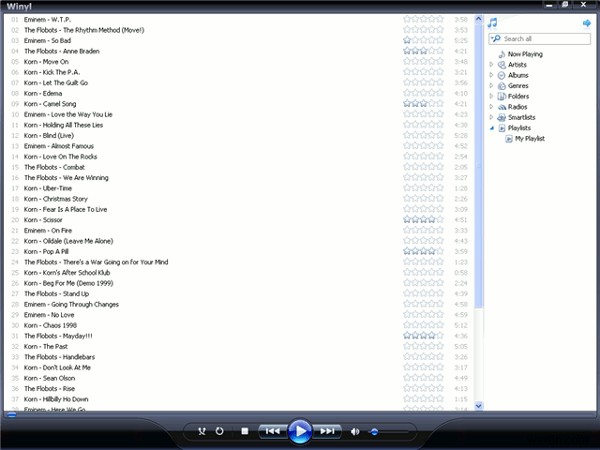
Task: Select Playlists in the library tree
Action: (519, 128)
